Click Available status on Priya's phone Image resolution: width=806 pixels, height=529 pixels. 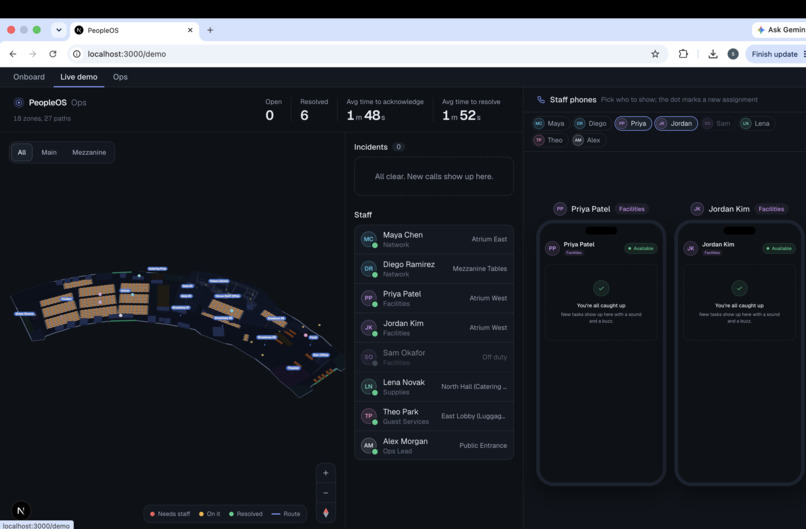click(x=640, y=248)
